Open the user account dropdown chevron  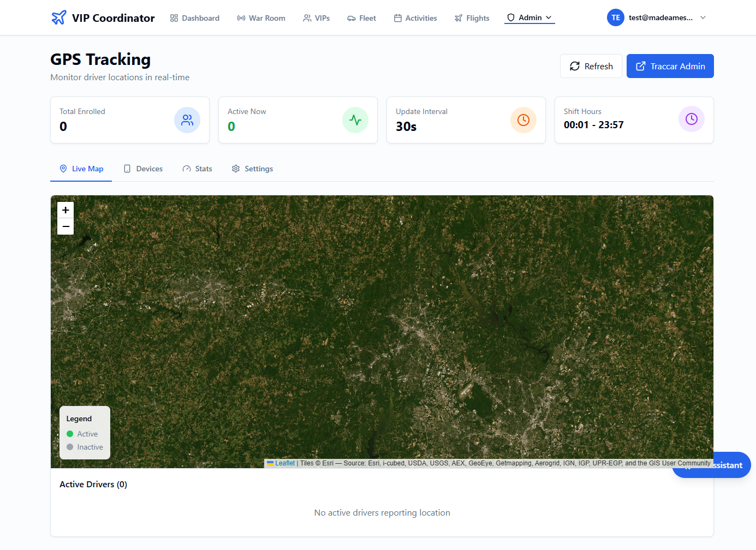pos(703,17)
